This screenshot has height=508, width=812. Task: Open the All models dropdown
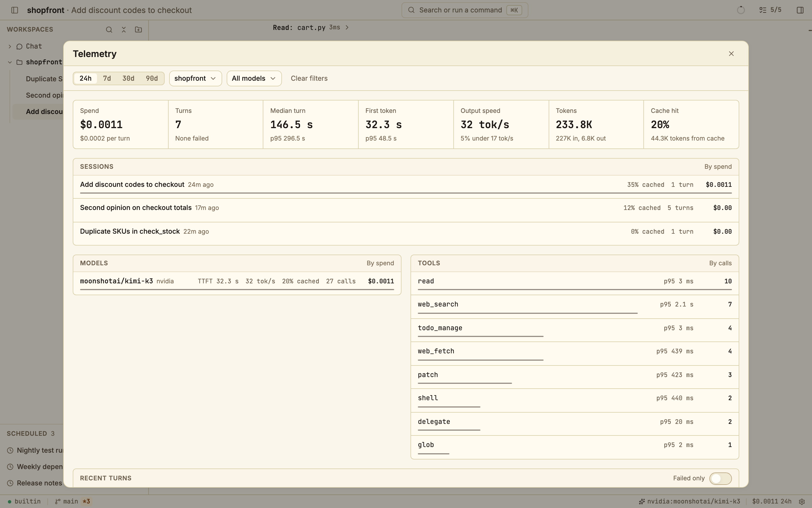pyautogui.click(x=254, y=78)
